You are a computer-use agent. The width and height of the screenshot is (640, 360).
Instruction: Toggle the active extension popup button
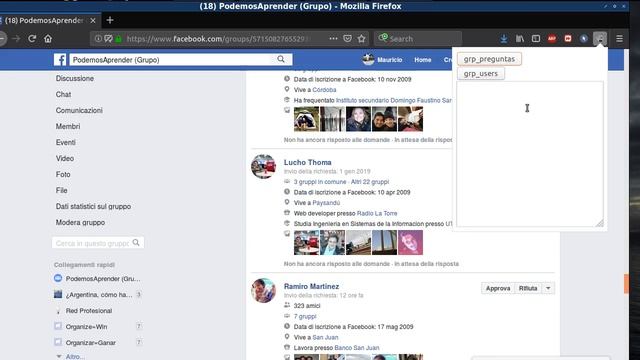(600, 39)
